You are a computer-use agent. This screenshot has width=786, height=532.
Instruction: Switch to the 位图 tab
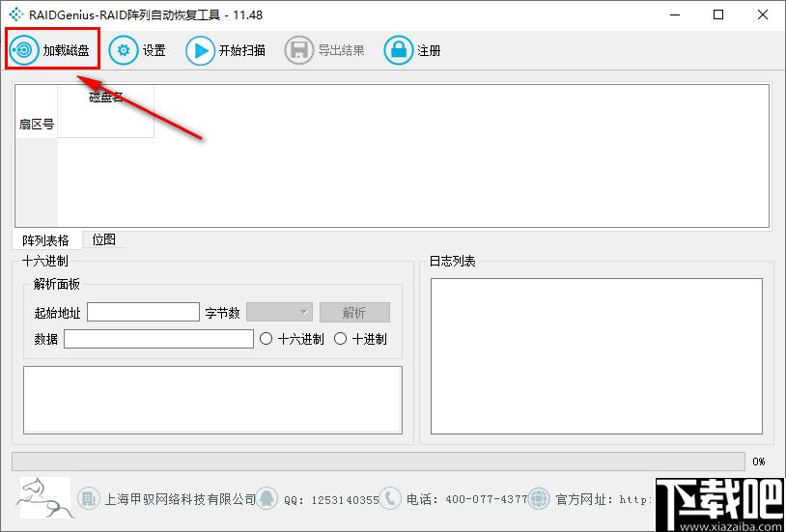[104, 239]
